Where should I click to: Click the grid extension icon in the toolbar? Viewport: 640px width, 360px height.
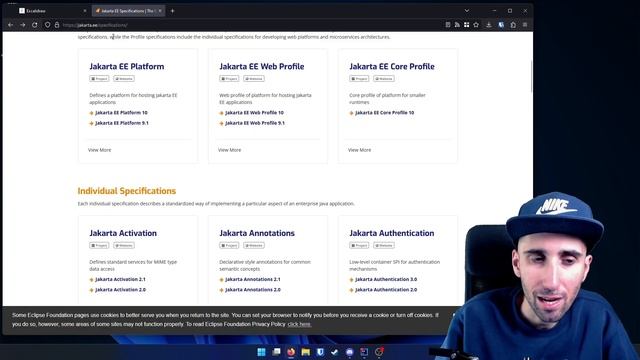point(467,25)
